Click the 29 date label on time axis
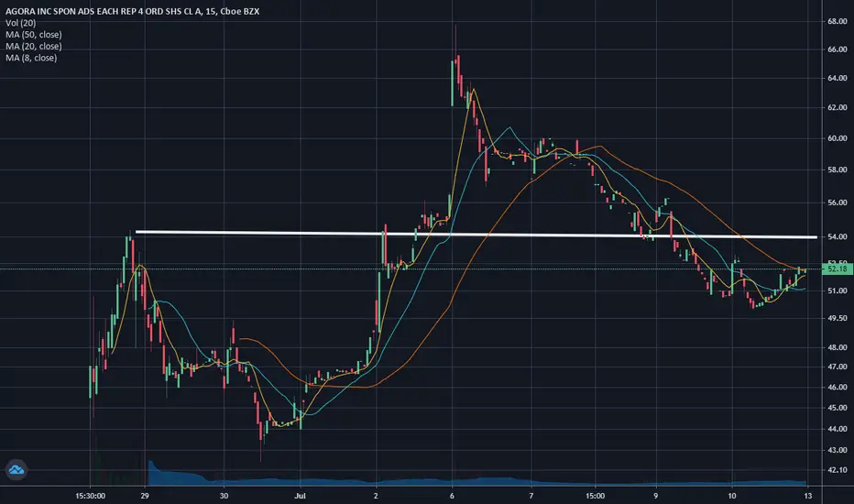Screen dimensions: 854x504 pyautogui.click(x=145, y=496)
